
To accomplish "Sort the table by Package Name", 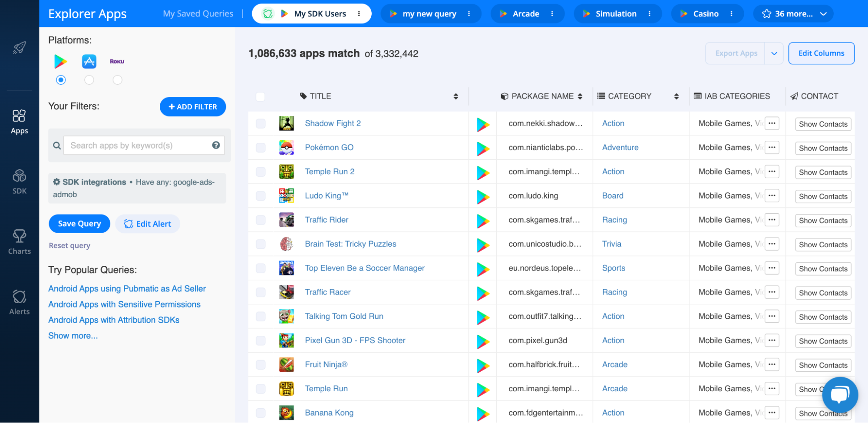I will [580, 96].
